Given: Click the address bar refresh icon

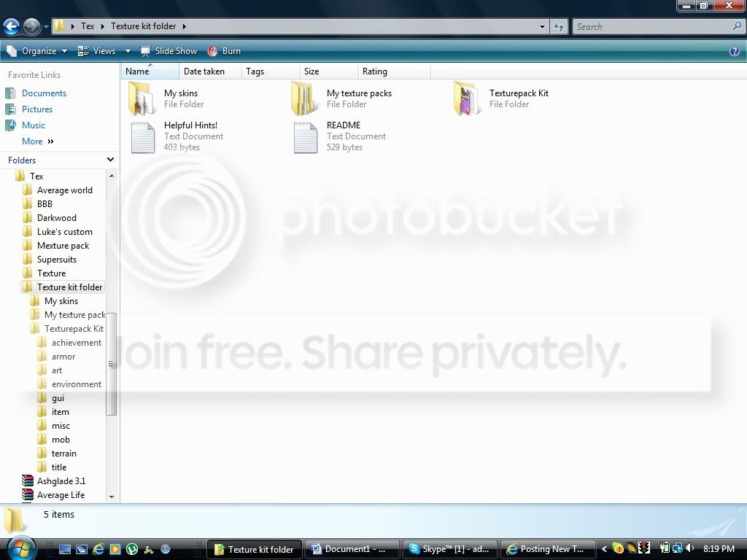Looking at the screenshot, I should [559, 26].
